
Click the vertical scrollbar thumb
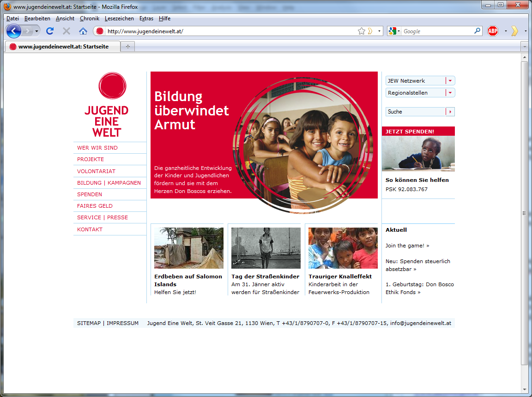pyautogui.click(x=525, y=213)
